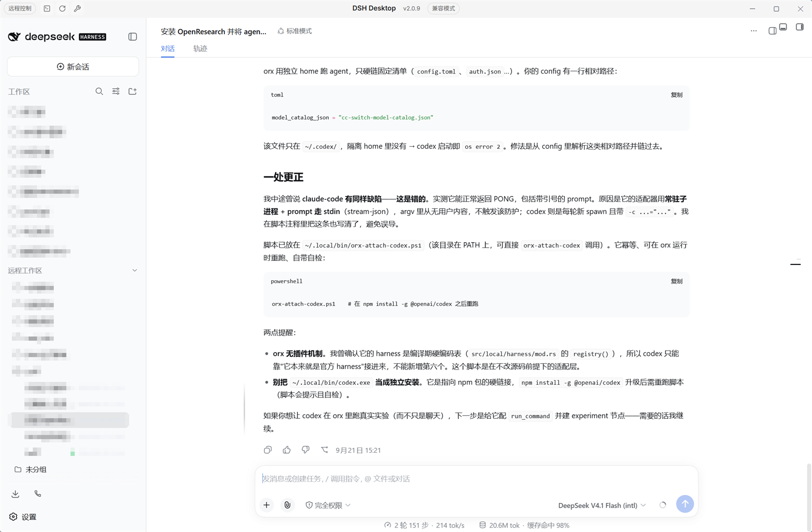This screenshot has width=812, height=532.
Task: Open the three-dots more options menu
Action: (754, 31)
